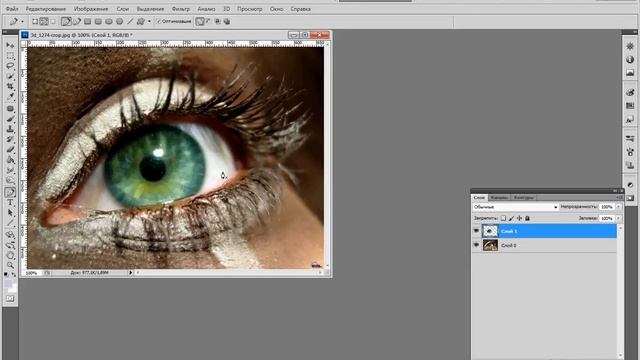The width and height of the screenshot is (640, 360).
Task: Select the Lasso tool
Action: 10,65
